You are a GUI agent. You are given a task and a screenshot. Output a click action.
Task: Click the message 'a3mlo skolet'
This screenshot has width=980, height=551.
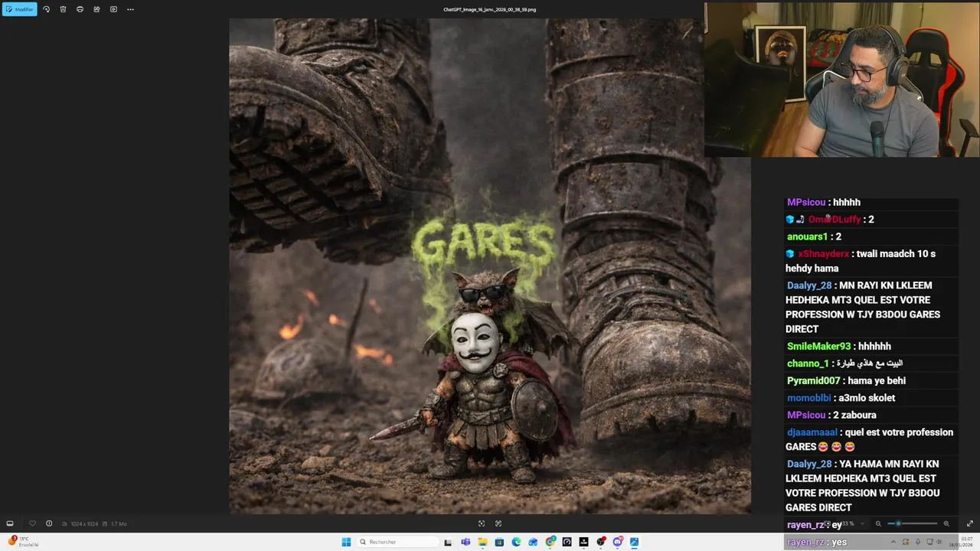point(867,398)
